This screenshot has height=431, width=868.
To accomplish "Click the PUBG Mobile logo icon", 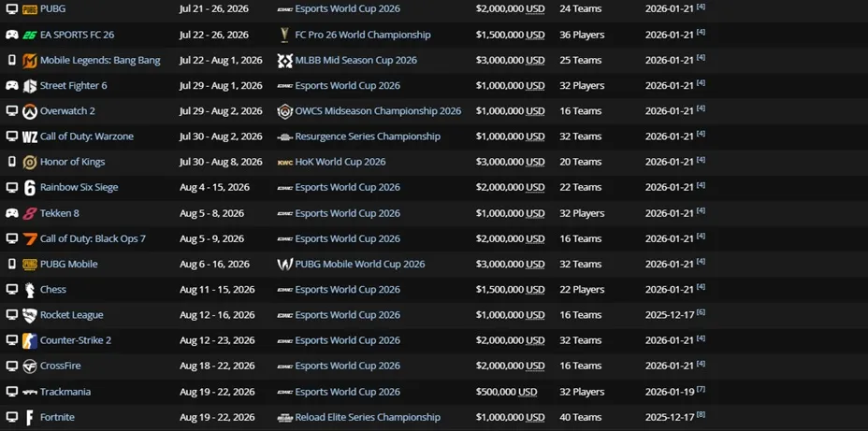I will (29, 264).
